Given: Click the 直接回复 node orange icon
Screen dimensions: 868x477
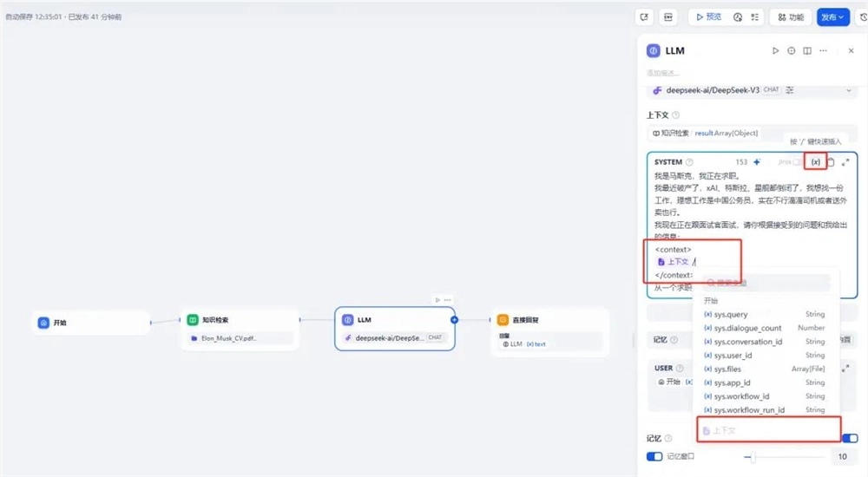Looking at the screenshot, I should point(503,320).
